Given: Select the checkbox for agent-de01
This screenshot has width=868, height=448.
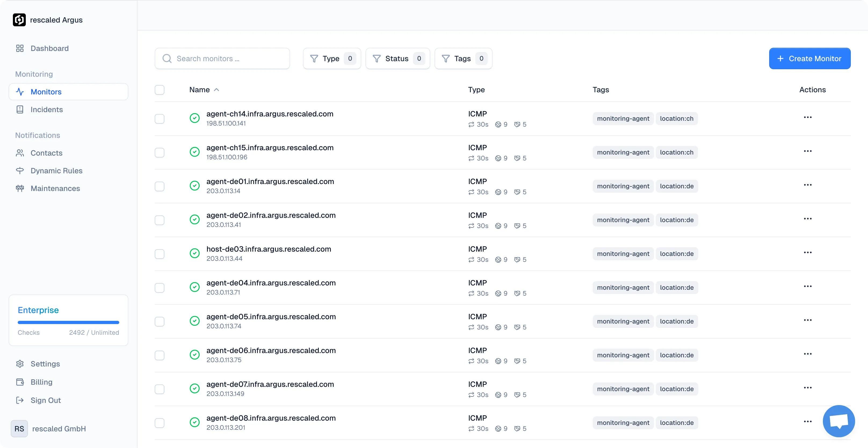Looking at the screenshot, I should click(159, 186).
